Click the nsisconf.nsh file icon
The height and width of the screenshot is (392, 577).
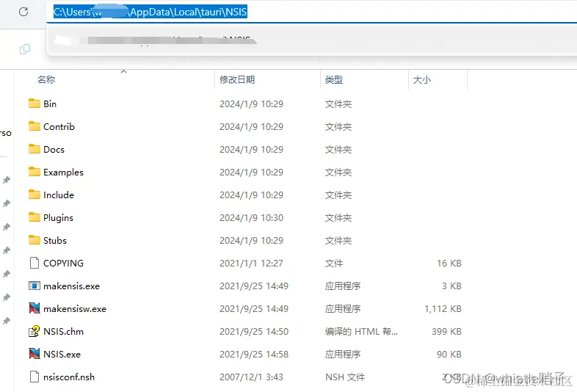click(35, 377)
